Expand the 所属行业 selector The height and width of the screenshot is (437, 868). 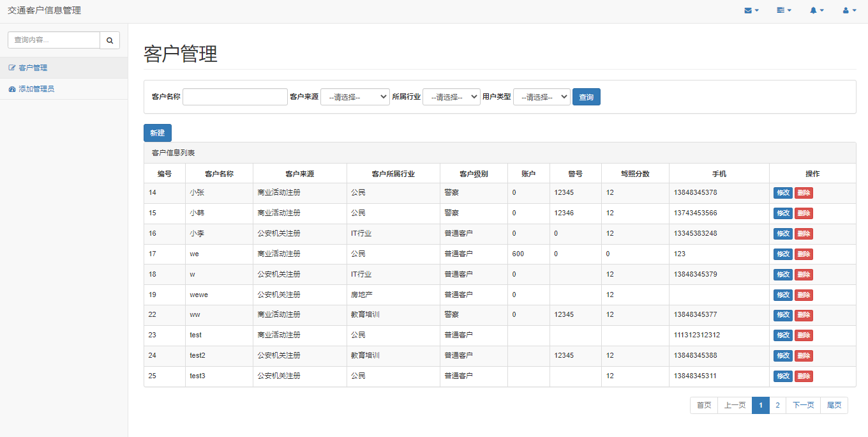tap(451, 96)
